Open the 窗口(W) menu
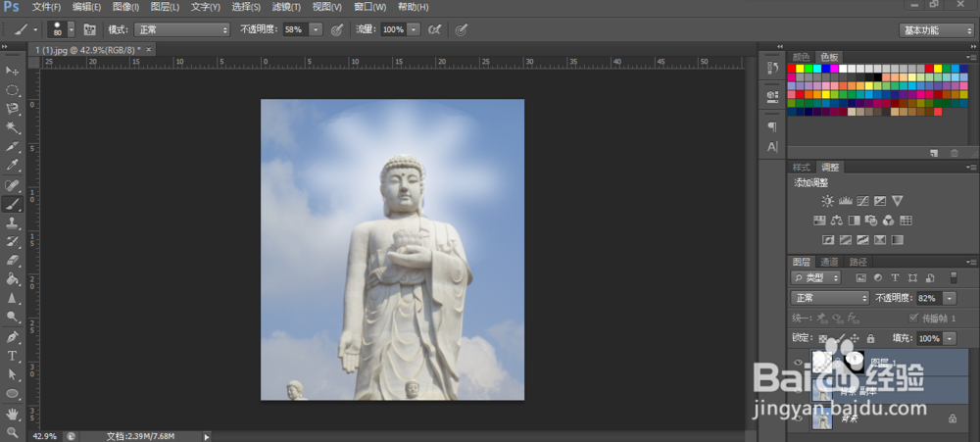This screenshot has height=442, width=980. [370, 7]
